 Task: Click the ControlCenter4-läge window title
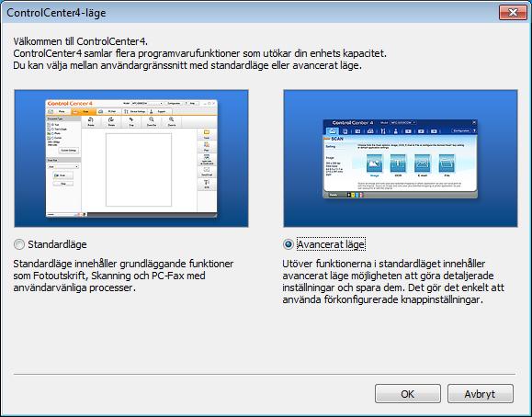point(56,13)
